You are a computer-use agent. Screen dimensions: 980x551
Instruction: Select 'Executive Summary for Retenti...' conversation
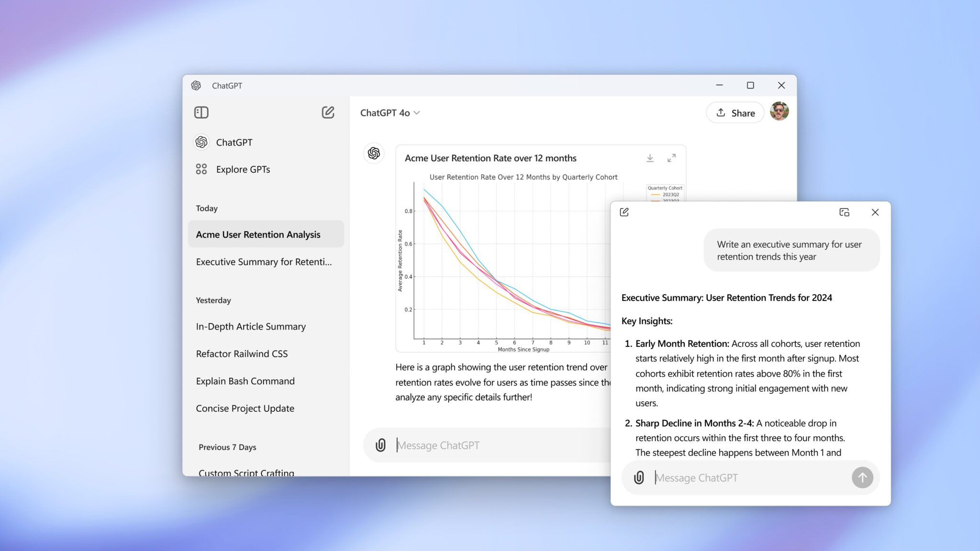(x=265, y=262)
